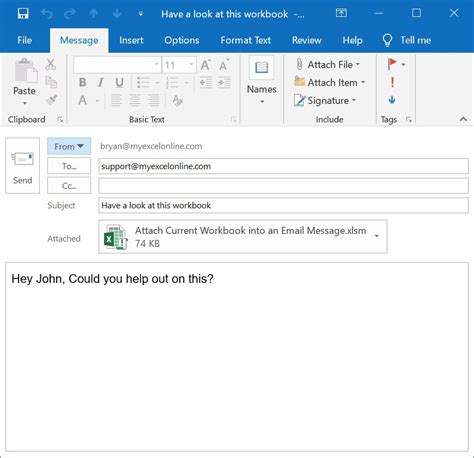
Task: Open Basic Text dialog launcher
Action: 233,119
